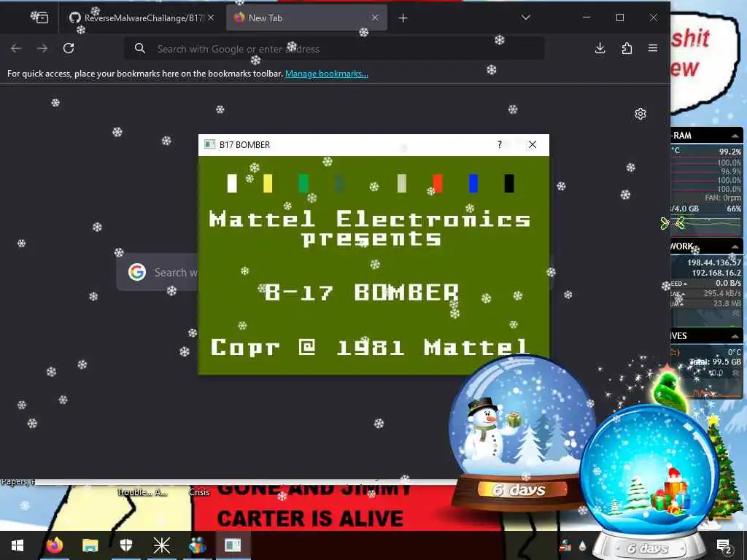Open the new tab page personalize gear
The width and height of the screenshot is (747, 560).
point(640,113)
